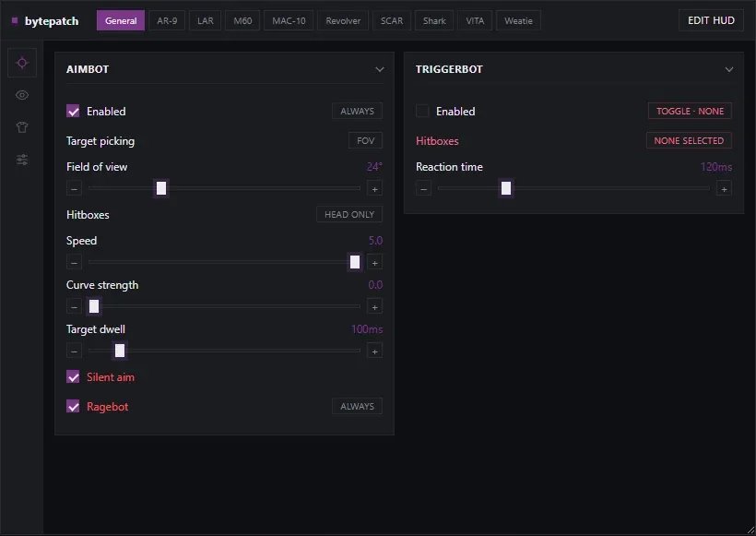Viewport: 756px width, 536px height.
Task: Toggle the Ragebot checkbox
Action: coord(73,407)
